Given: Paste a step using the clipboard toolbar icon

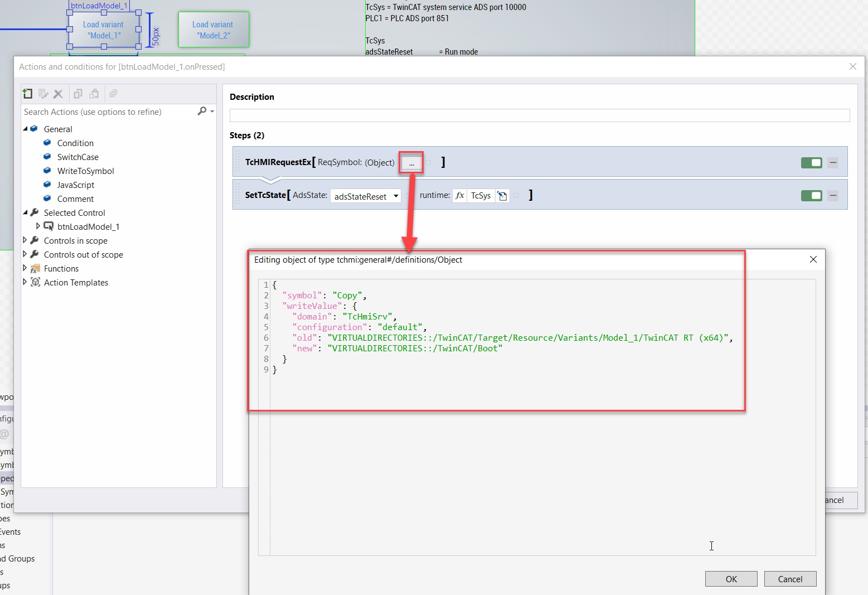Looking at the screenshot, I should pos(94,94).
